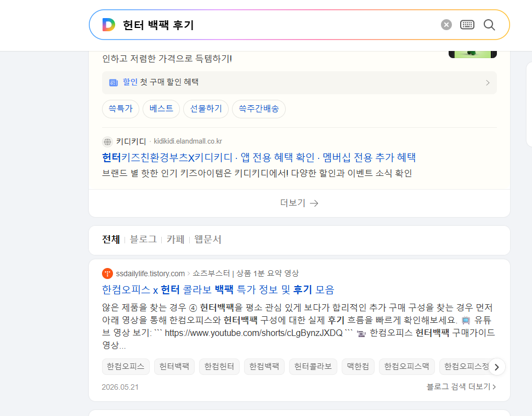Select the 한컴백팩 tag

pyautogui.click(x=264, y=367)
